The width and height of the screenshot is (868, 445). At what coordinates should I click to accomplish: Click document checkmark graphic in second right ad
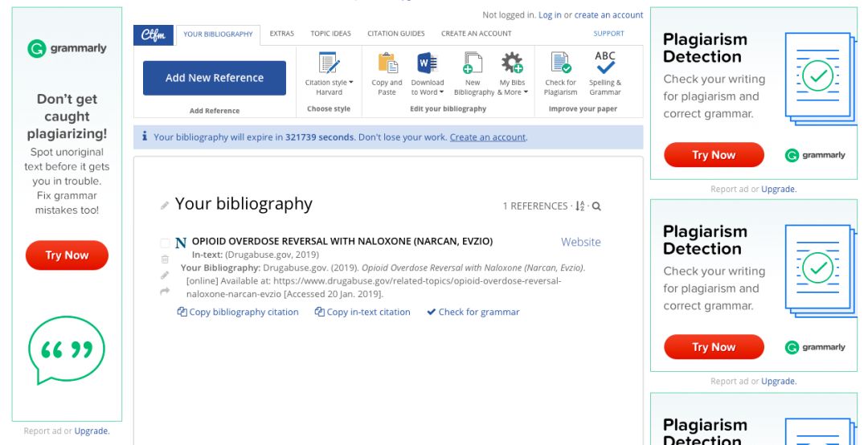pyautogui.click(x=820, y=270)
